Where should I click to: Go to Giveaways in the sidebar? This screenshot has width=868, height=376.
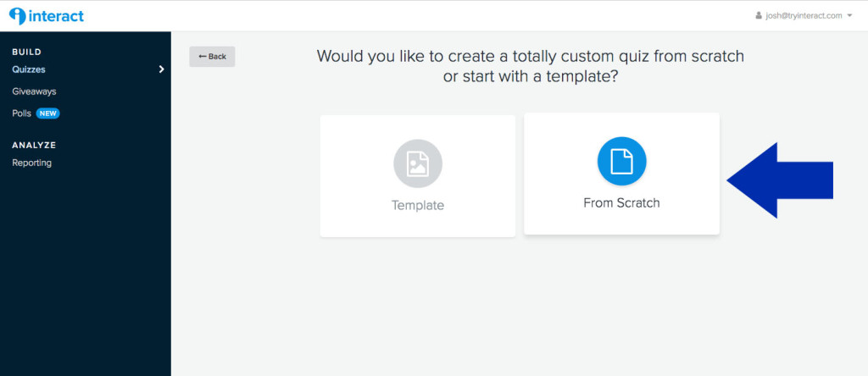[x=34, y=91]
